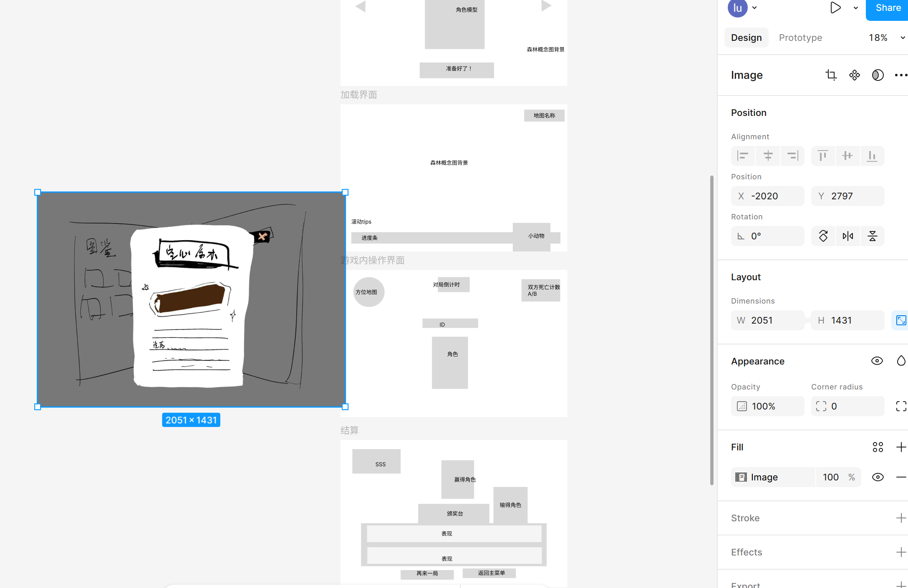Rotate the image 90 degrees
Image resolution: width=908 pixels, height=588 pixels.
pyautogui.click(x=823, y=236)
